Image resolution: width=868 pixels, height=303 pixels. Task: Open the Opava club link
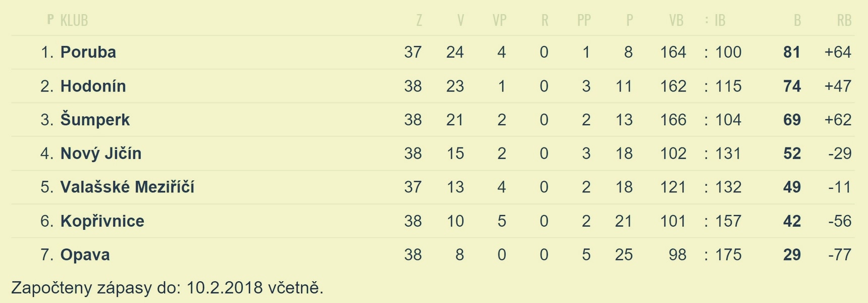pyautogui.click(x=85, y=255)
